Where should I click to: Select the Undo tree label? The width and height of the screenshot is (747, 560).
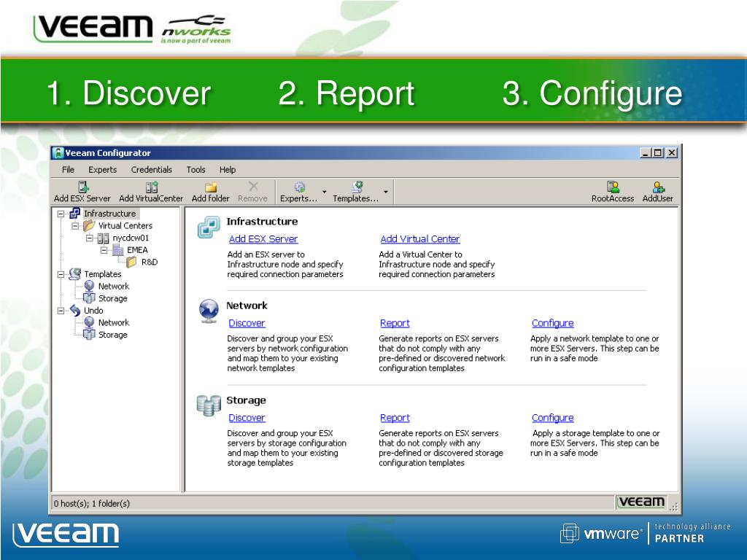point(93,310)
